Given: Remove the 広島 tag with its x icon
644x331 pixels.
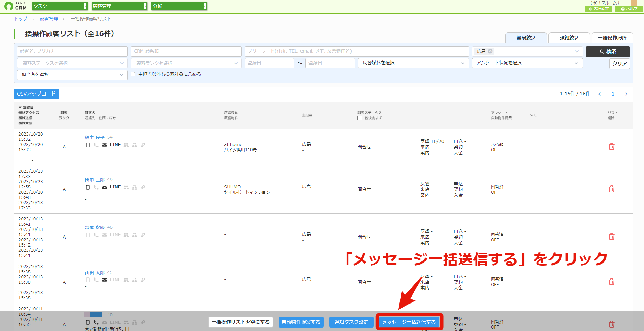Looking at the screenshot, I should click(490, 51).
